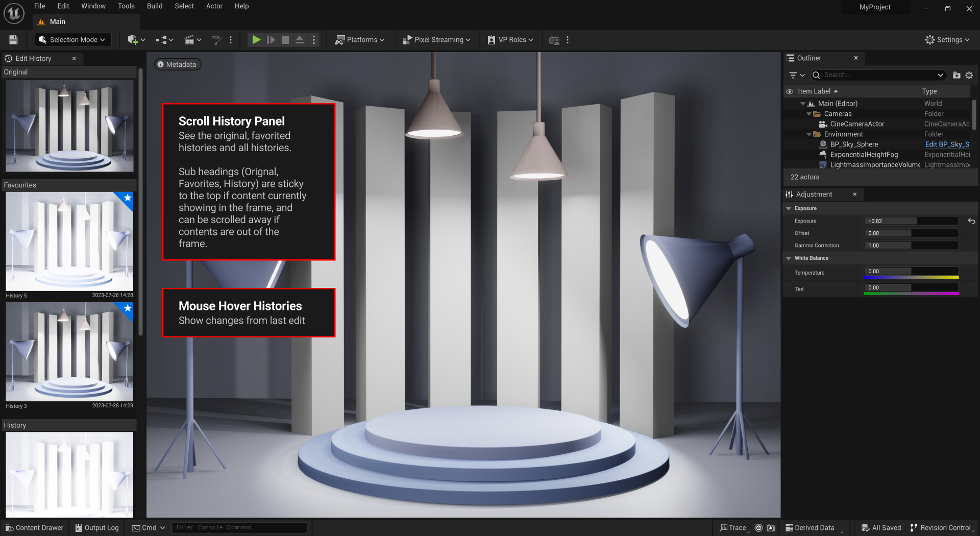Click the Tint slider
The height and width of the screenshot is (536, 980).
912,289
